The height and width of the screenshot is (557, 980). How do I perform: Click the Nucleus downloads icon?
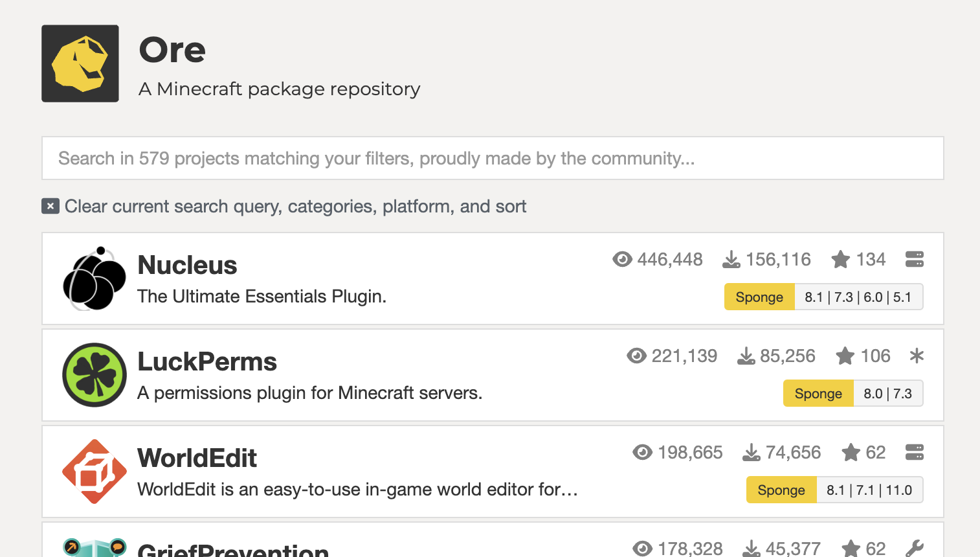tap(731, 260)
